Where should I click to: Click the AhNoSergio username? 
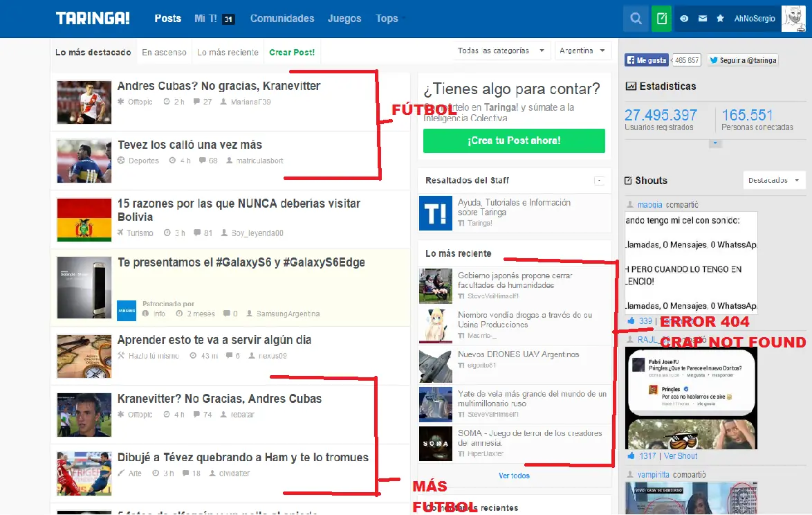pos(755,19)
